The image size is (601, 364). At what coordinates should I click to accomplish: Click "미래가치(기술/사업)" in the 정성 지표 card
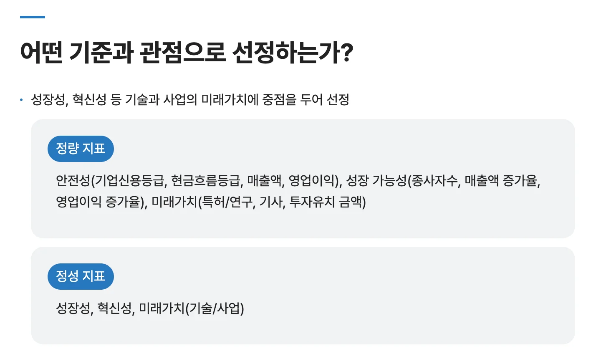pos(191,308)
